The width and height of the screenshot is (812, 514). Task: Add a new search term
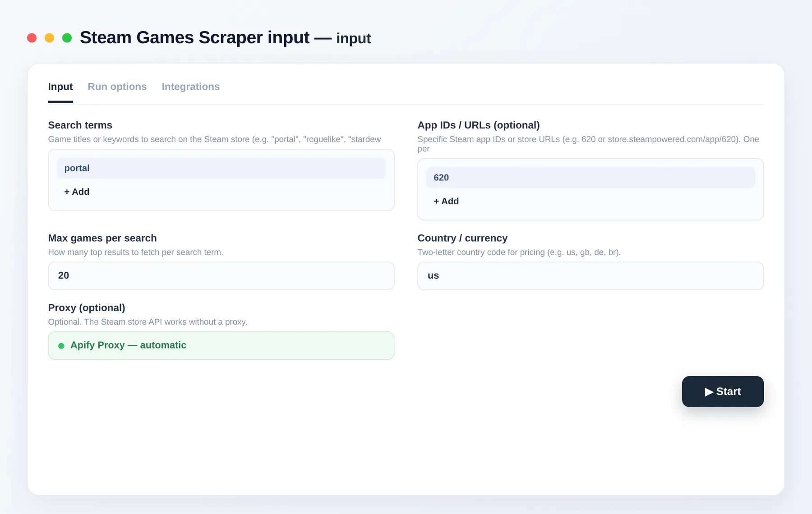point(77,192)
